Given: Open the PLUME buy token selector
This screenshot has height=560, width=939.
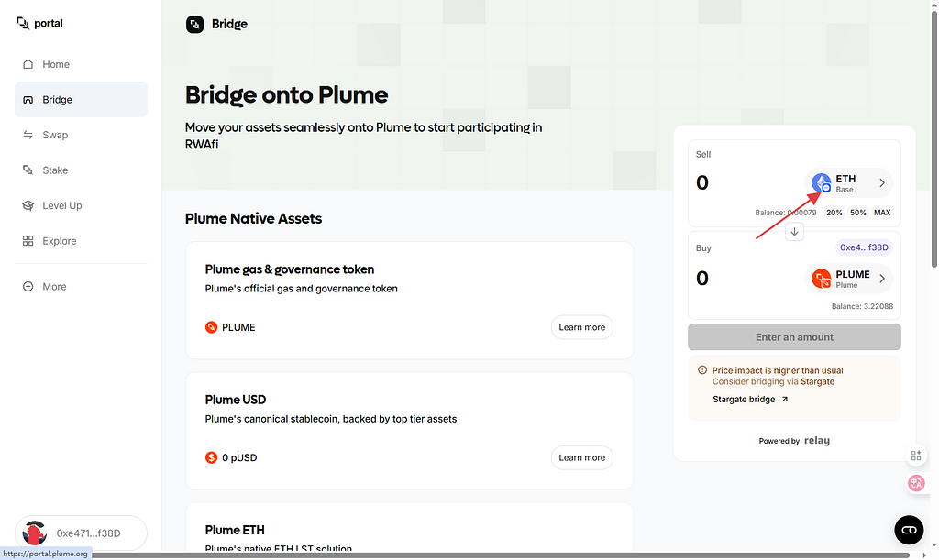Looking at the screenshot, I should 848,279.
